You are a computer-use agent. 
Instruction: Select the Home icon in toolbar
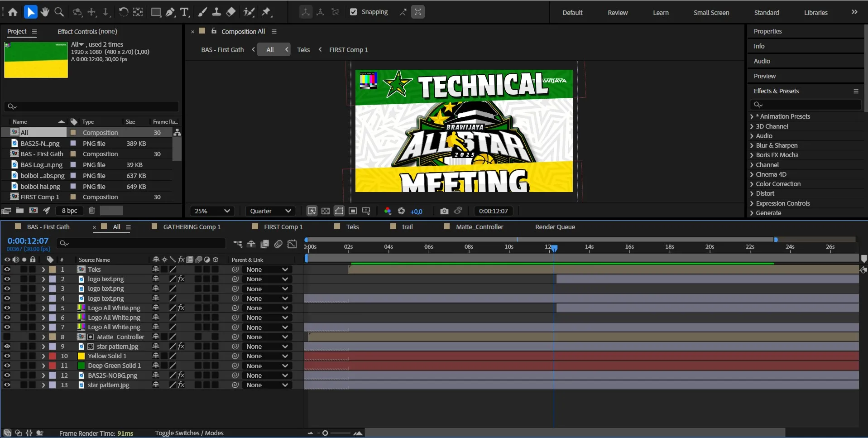pyautogui.click(x=13, y=12)
